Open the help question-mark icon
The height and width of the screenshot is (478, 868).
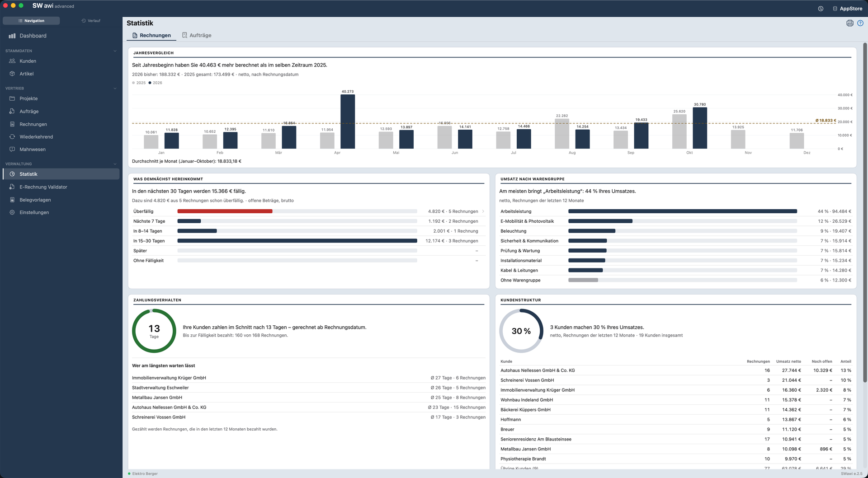(860, 23)
